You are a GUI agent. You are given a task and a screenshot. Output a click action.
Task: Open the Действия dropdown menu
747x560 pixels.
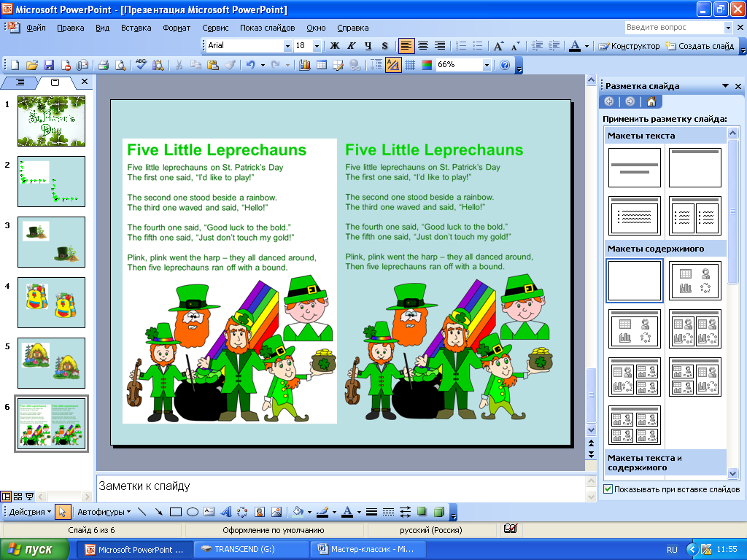(x=30, y=512)
